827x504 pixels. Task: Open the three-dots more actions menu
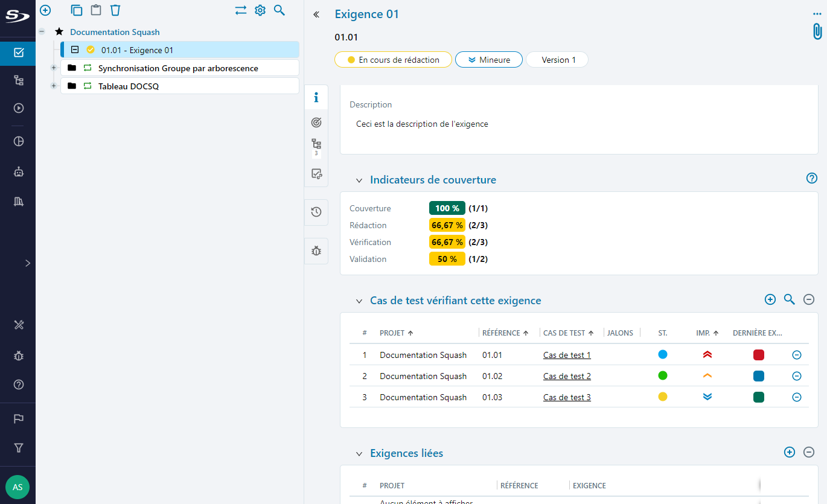817,14
